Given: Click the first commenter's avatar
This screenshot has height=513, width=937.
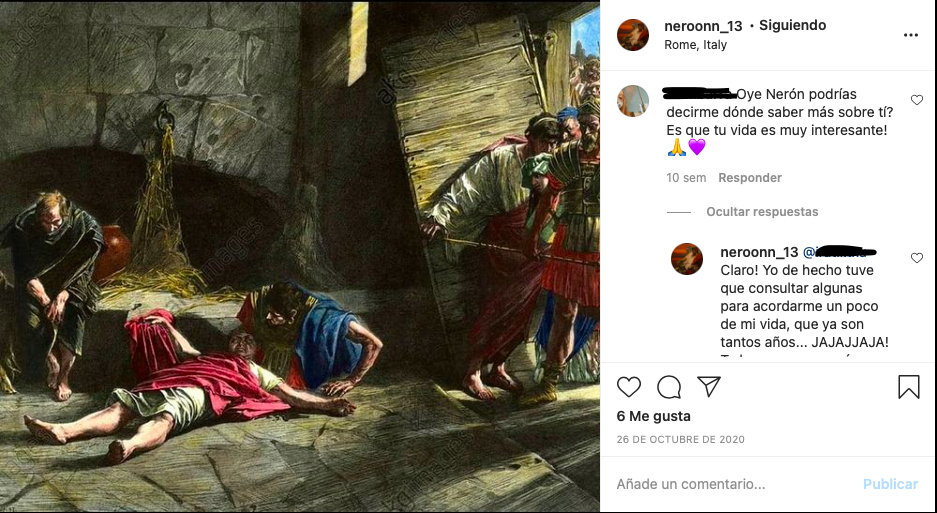Looking at the screenshot, I should tap(632, 101).
